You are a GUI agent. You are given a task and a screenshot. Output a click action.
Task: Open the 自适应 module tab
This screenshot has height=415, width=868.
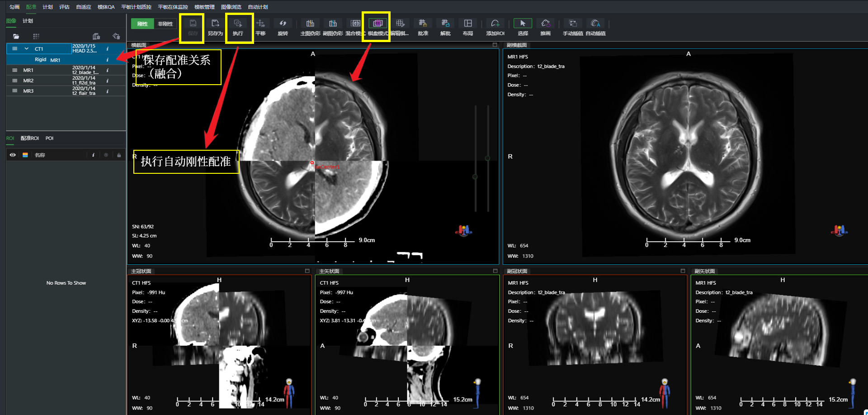coord(84,7)
